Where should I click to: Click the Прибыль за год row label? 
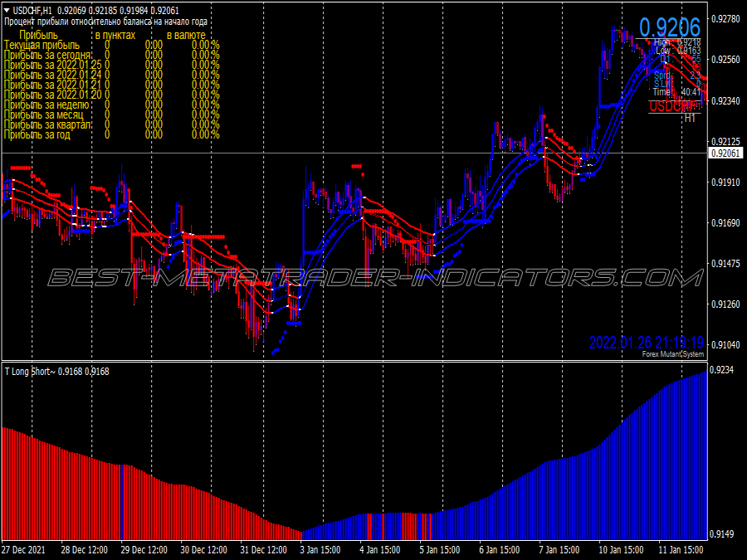point(37,134)
